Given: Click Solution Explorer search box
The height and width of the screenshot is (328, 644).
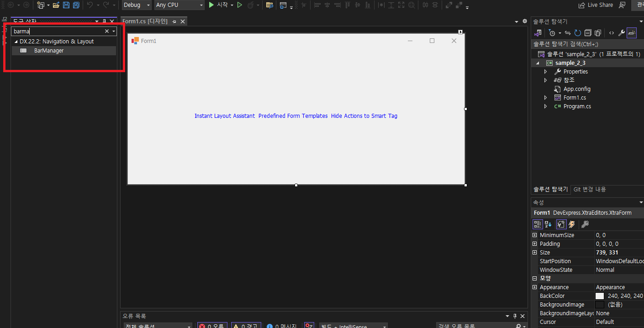Looking at the screenshot, I should (587, 44).
